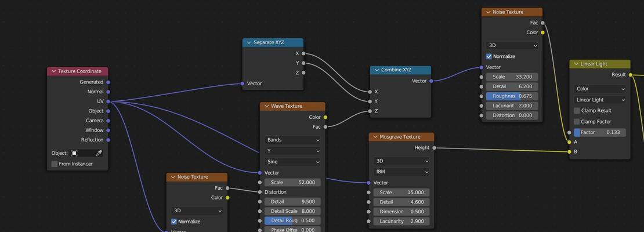Click the Reflection output socket on Texture Coordinate

pyautogui.click(x=108, y=140)
